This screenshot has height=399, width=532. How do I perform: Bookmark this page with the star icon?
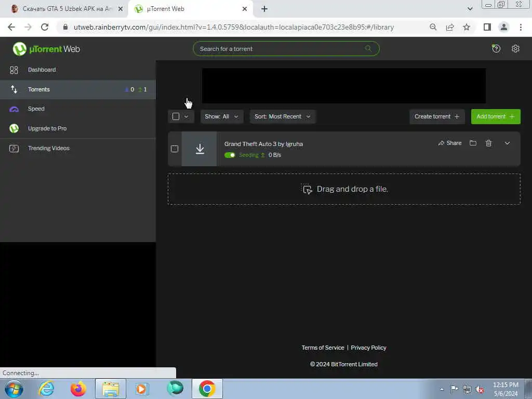pyautogui.click(x=467, y=27)
